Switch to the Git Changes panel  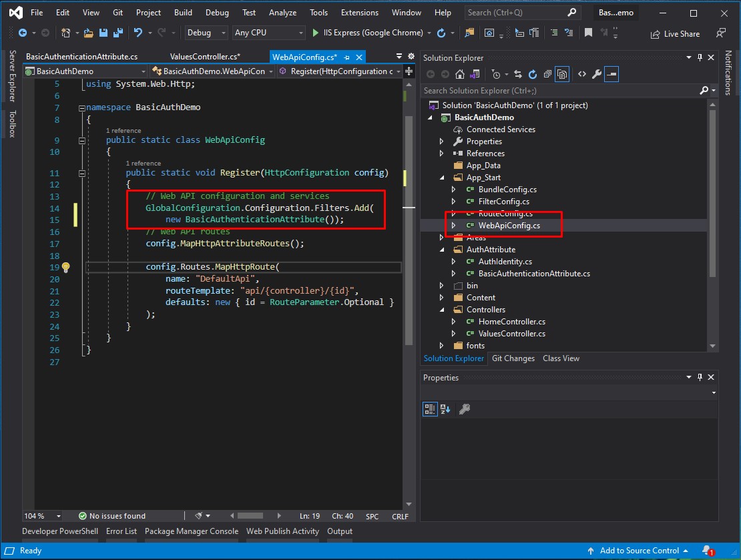pos(513,358)
